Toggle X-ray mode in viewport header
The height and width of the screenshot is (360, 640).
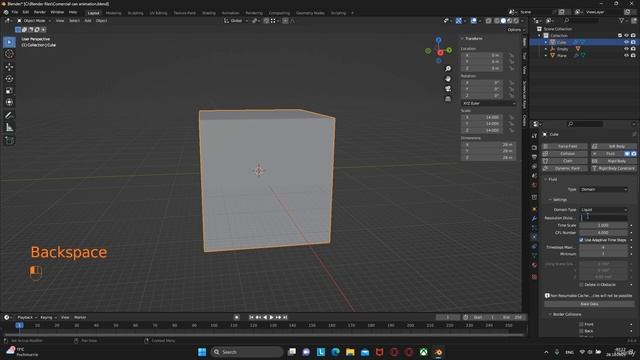[489, 20]
